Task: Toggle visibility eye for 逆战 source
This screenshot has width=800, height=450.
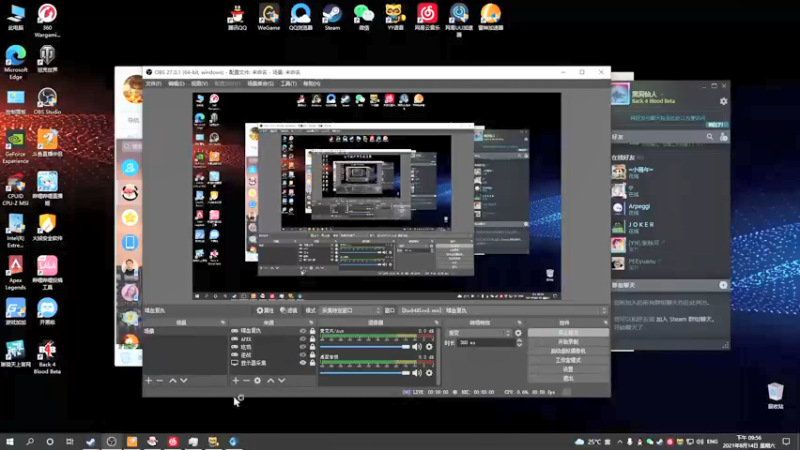Action: click(303, 355)
